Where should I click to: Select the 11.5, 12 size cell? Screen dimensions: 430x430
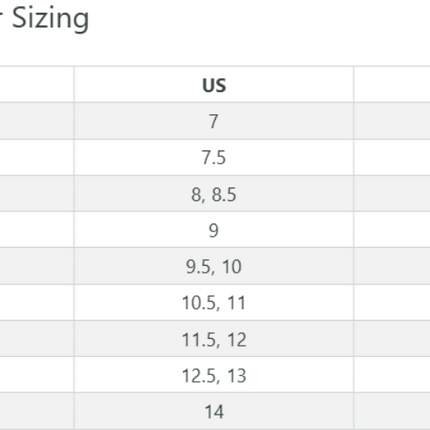point(214,339)
